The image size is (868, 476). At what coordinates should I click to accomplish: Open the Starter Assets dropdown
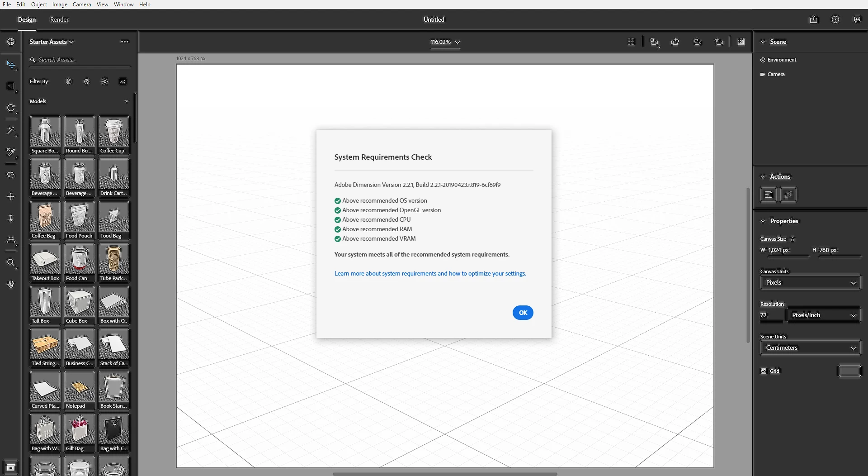[52, 42]
